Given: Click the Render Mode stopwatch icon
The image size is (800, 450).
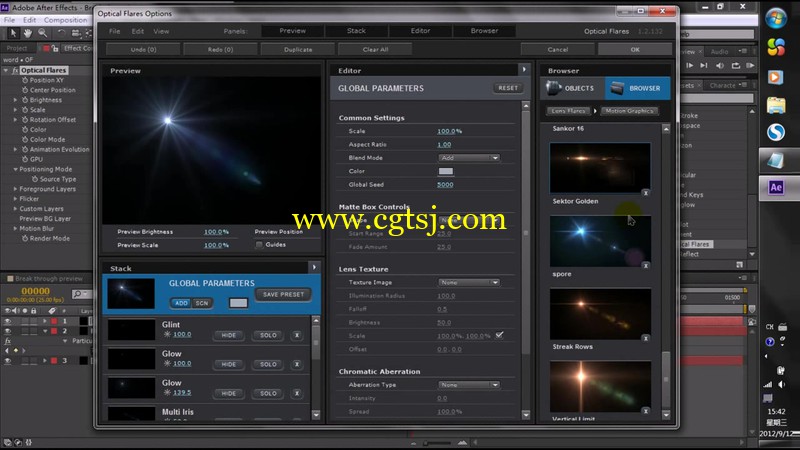Looking at the screenshot, I should click(25, 238).
